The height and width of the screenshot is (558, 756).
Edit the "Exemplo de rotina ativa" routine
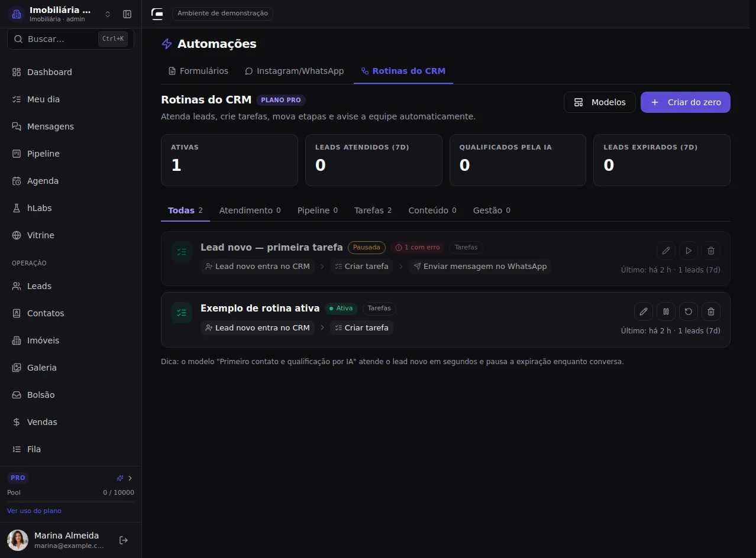point(644,312)
